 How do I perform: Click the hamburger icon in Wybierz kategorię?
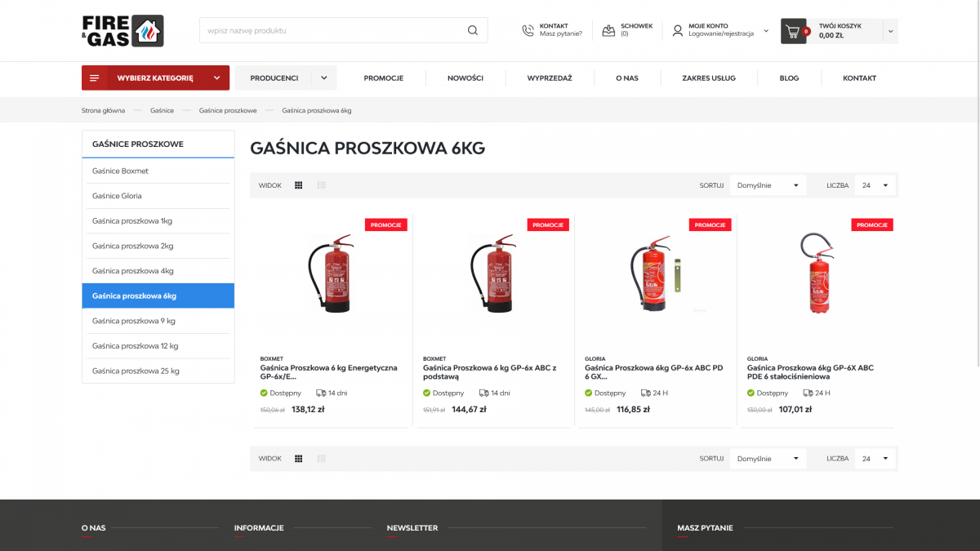click(95, 78)
